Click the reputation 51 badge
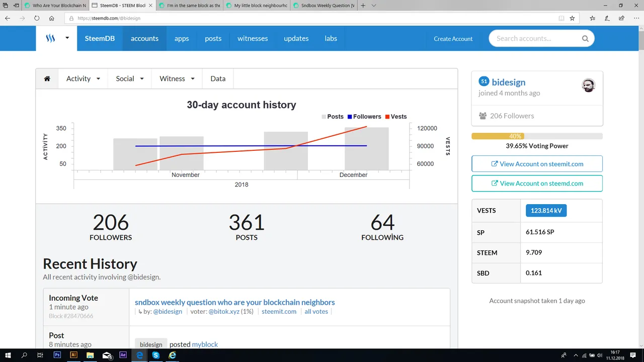 (x=484, y=81)
